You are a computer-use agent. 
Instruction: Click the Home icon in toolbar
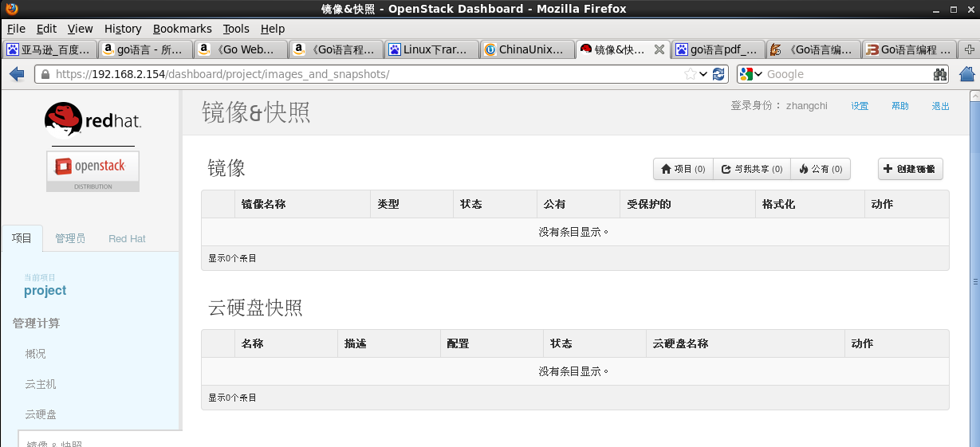click(966, 74)
